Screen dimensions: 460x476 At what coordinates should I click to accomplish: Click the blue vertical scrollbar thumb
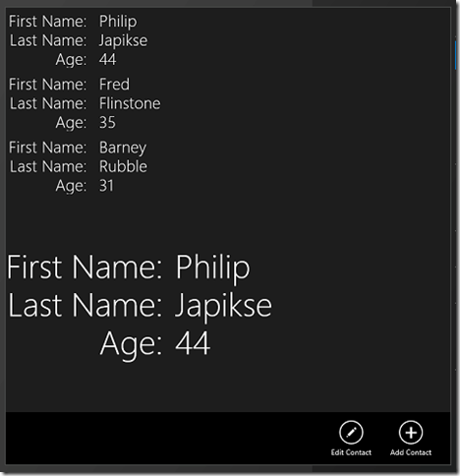tap(455, 55)
